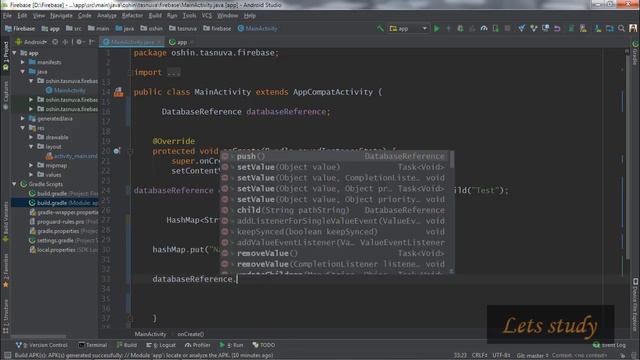Open the Logcat tool window

tap(161, 345)
